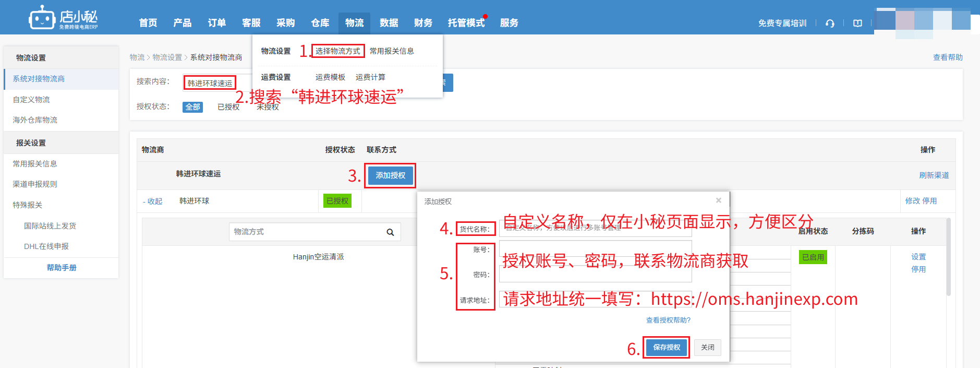The width and height of the screenshot is (980, 368).
Task: Click 停用 next to 修改
Action: point(929,201)
